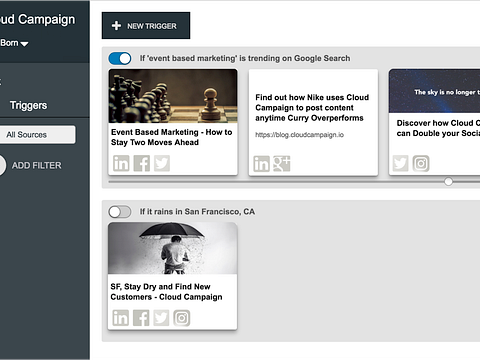Click the Add Filter button
Screen dimensions: 480x360
click(x=31, y=165)
